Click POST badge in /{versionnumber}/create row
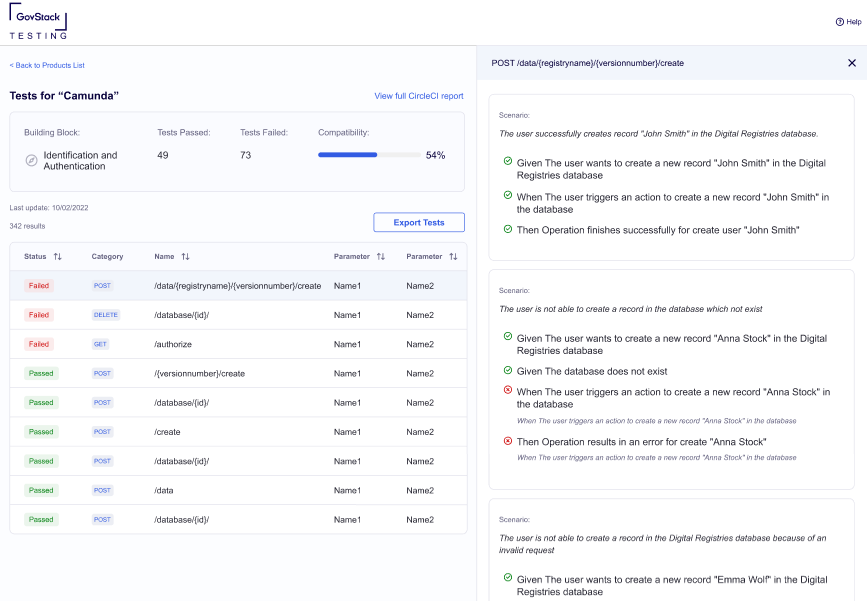This screenshot has width=867, height=601. pos(102,374)
